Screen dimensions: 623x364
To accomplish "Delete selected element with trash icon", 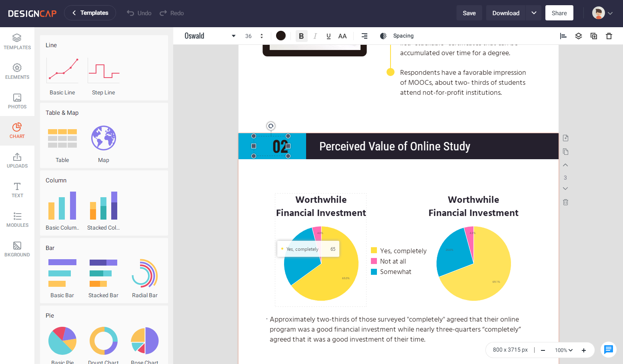I will click(609, 36).
